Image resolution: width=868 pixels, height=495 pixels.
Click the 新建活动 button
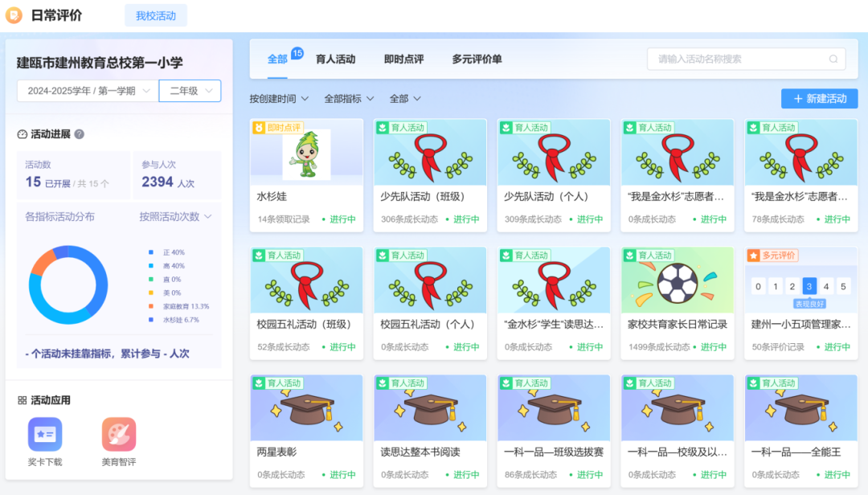pyautogui.click(x=819, y=97)
